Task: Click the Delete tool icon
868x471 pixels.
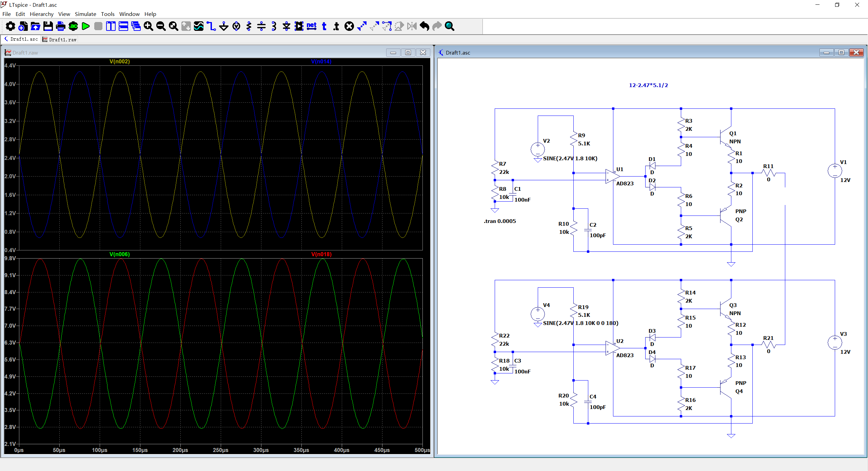Action: coord(349,26)
